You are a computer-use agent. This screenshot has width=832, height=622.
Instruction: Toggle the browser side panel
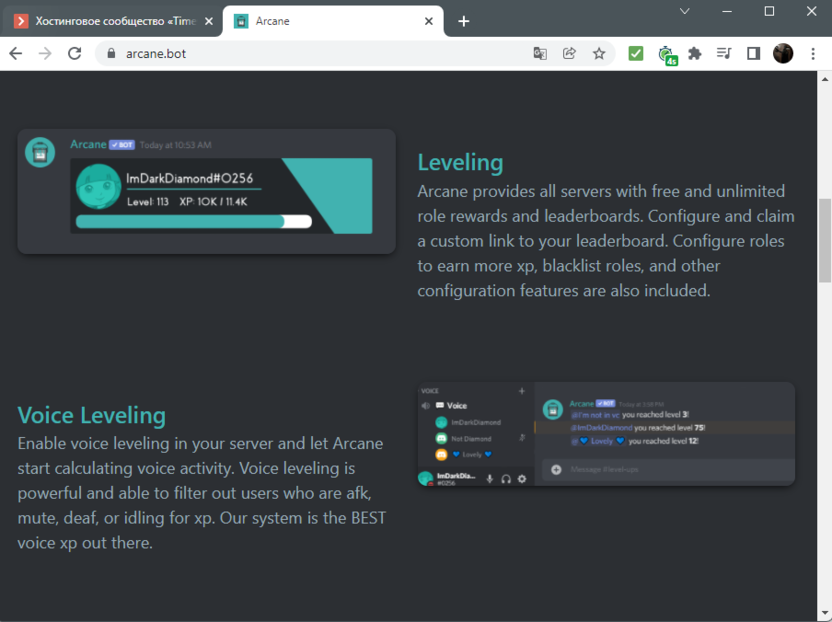click(x=753, y=54)
